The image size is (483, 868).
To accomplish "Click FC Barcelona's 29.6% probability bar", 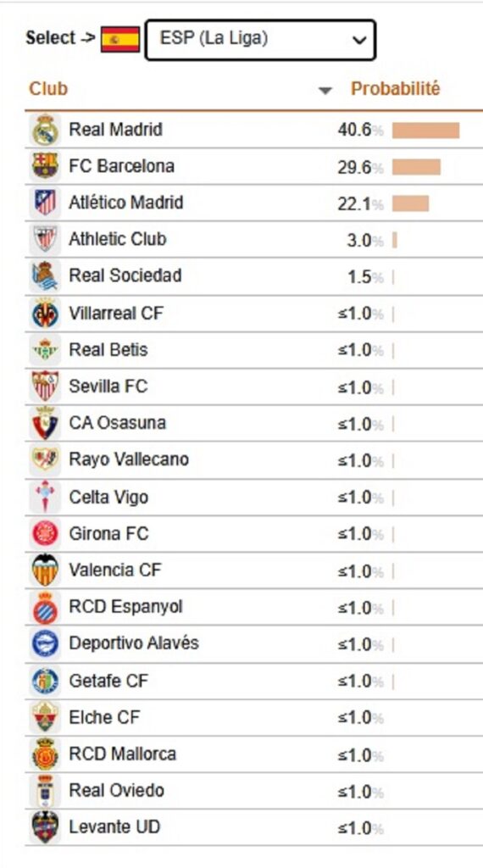I will (x=417, y=167).
